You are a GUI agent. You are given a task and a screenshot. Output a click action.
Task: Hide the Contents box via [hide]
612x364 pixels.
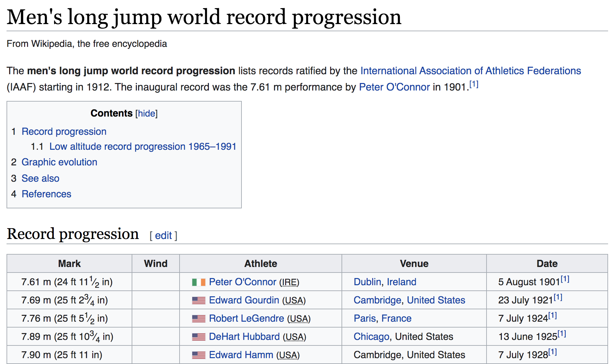(147, 113)
